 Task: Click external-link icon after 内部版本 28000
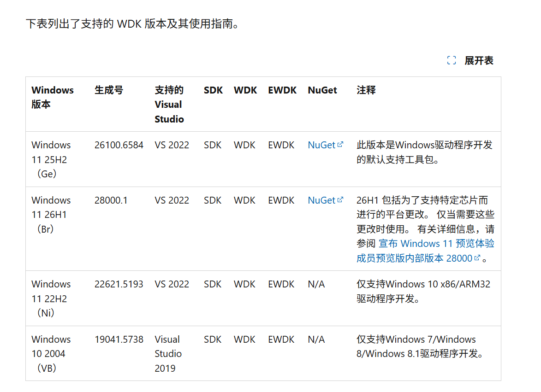tap(477, 257)
